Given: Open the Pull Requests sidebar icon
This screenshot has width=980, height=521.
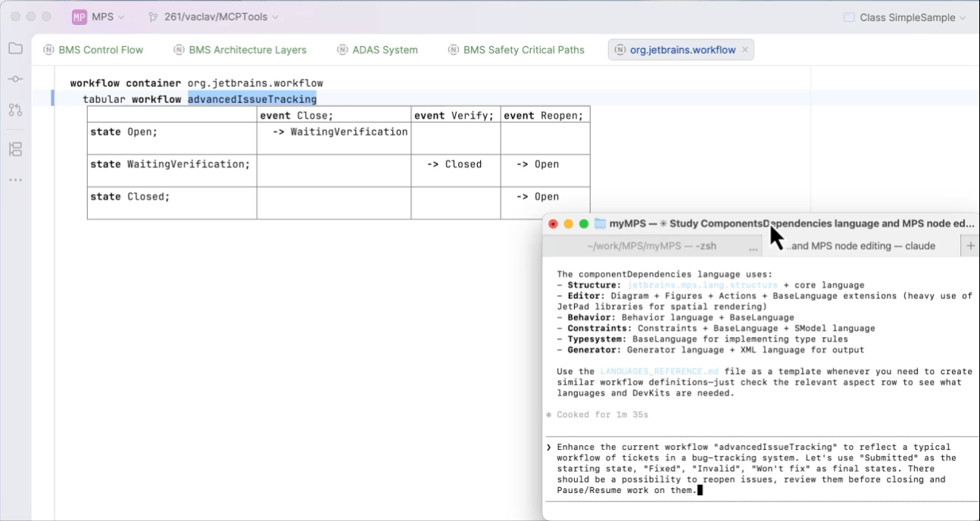Looking at the screenshot, I should [x=15, y=110].
